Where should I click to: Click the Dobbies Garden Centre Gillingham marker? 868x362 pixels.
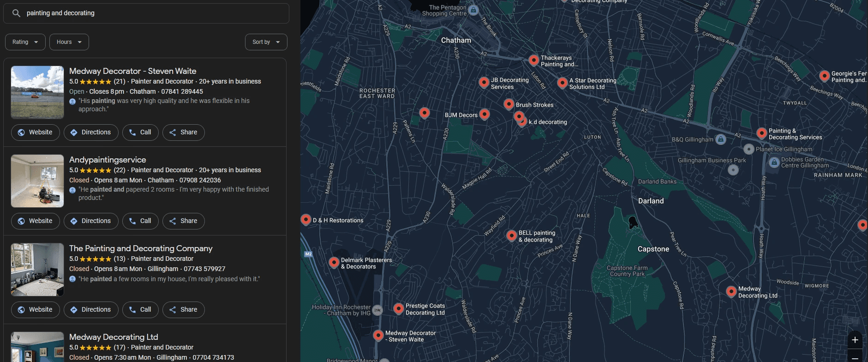774,162
